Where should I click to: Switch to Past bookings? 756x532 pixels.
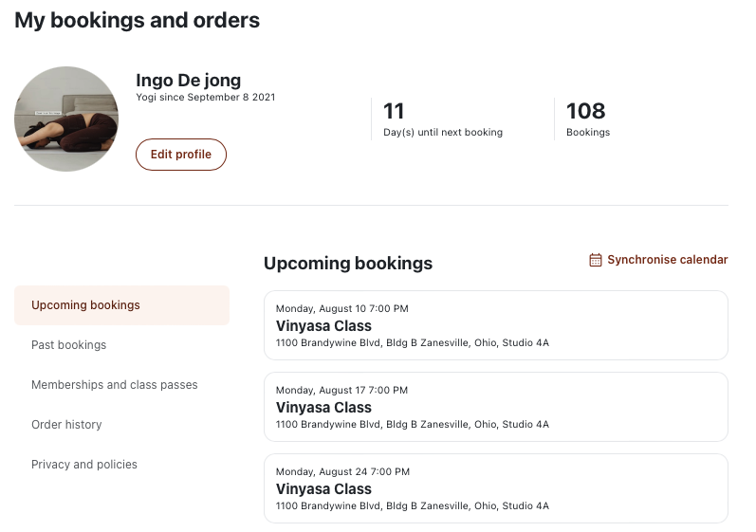69,345
